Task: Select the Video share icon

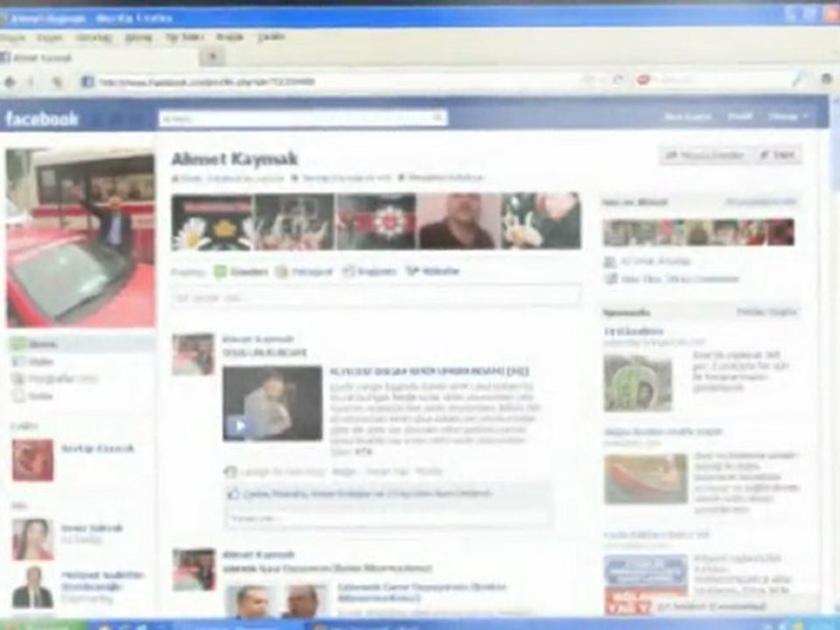Action: [411, 271]
